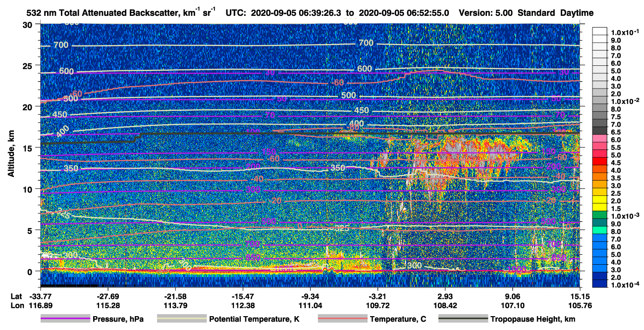Click the latitude value 2.93
The width and height of the screenshot is (644, 330).
[x=445, y=296]
